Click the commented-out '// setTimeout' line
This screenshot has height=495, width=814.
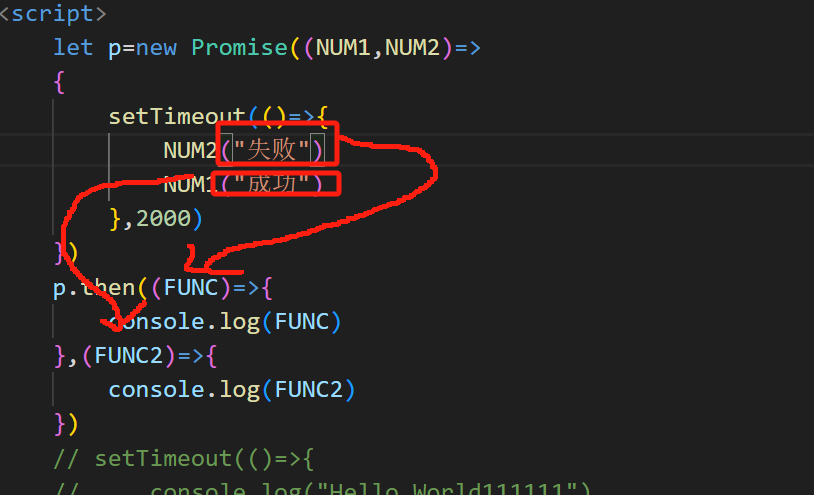pyautogui.click(x=184, y=459)
